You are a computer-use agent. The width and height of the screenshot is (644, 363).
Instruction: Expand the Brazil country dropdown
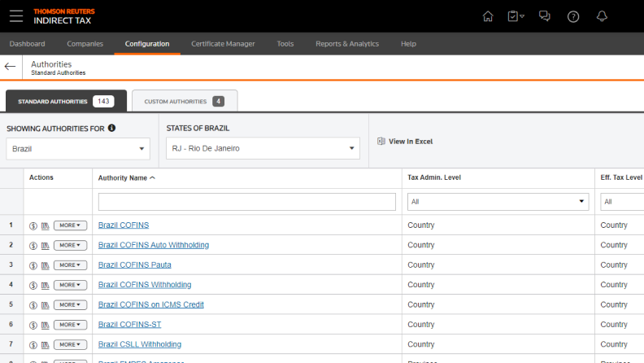point(78,149)
